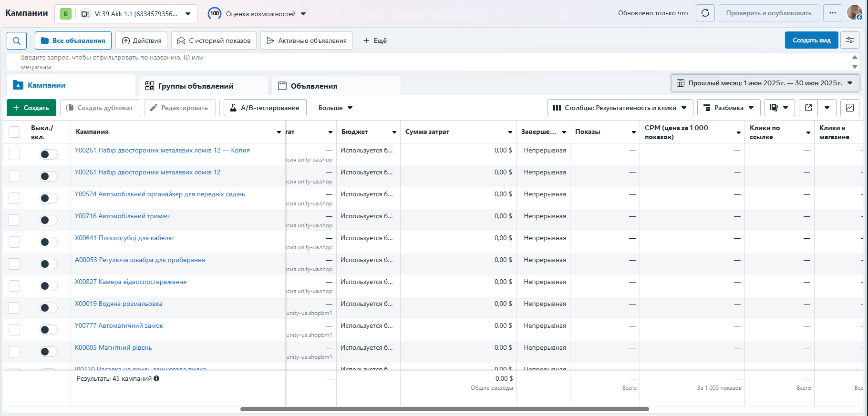Open the Y00777 Автоматичний замок campaign
868x416 pixels.
tap(119, 326)
